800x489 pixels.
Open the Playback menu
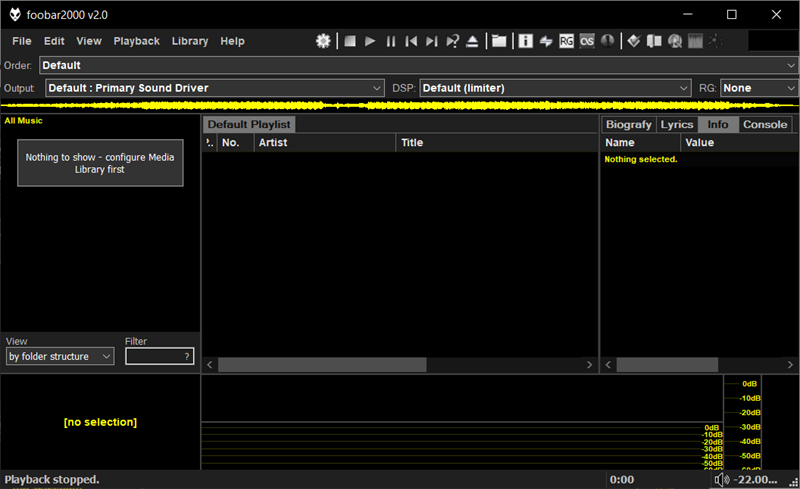click(136, 41)
